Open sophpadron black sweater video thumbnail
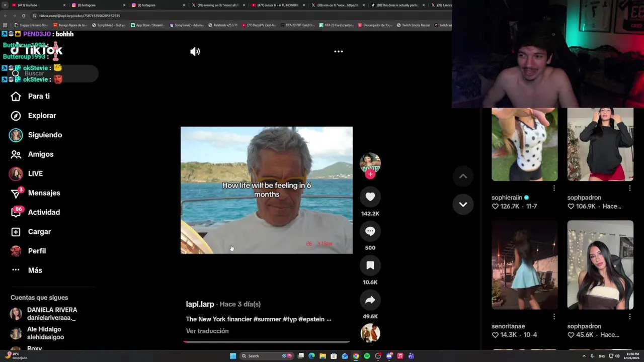 pos(600,144)
